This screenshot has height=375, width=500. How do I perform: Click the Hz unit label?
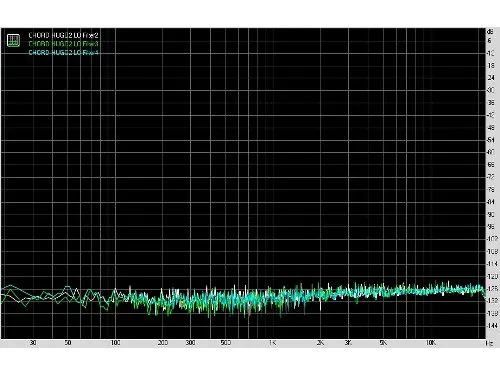click(489, 343)
